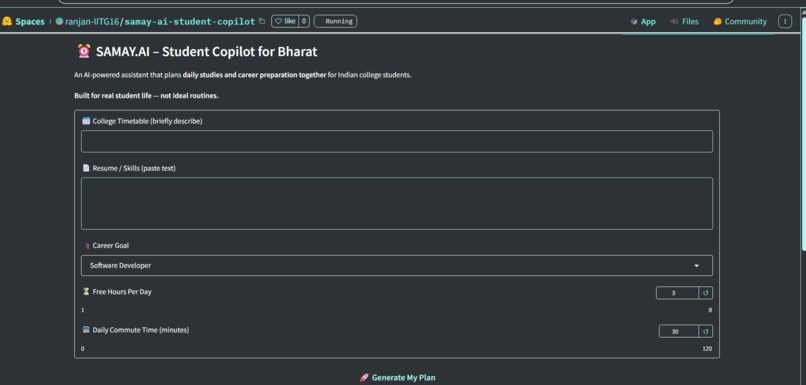The height and width of the screenshot is (385, 806).
Task: Open the samay-ai-student-copilot repository link
Action: tap(190, 22)
